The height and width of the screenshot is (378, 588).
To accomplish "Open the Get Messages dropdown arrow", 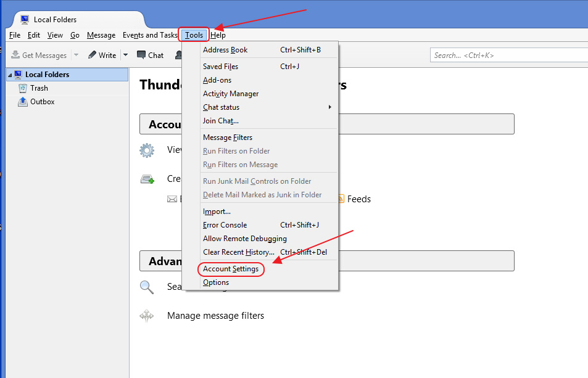I will pyautogui.click(x=76, y=55).
